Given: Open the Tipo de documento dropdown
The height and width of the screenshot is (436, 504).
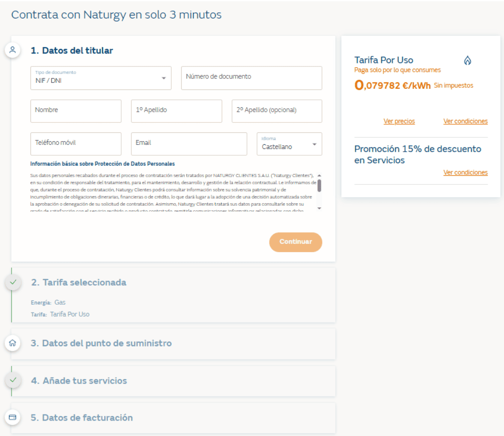Looking at the screenshot, I should tap(101, 78).
